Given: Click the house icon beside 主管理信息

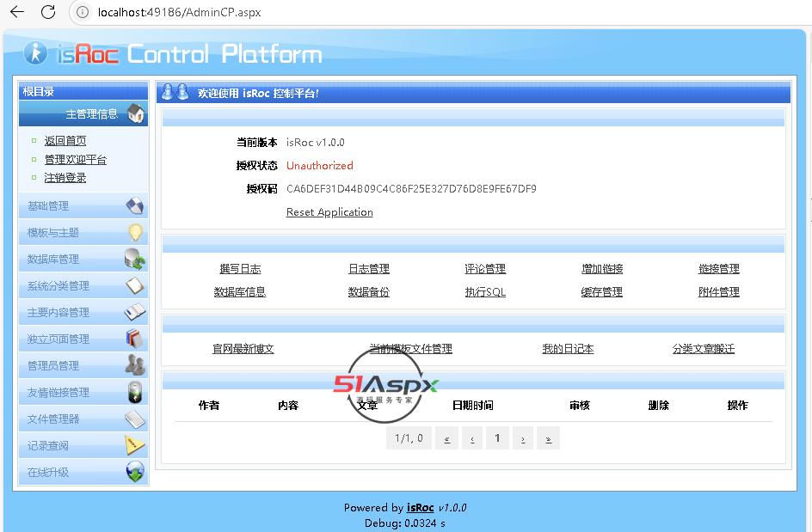Looking at the screenshot, I should (x=136, y=113).
